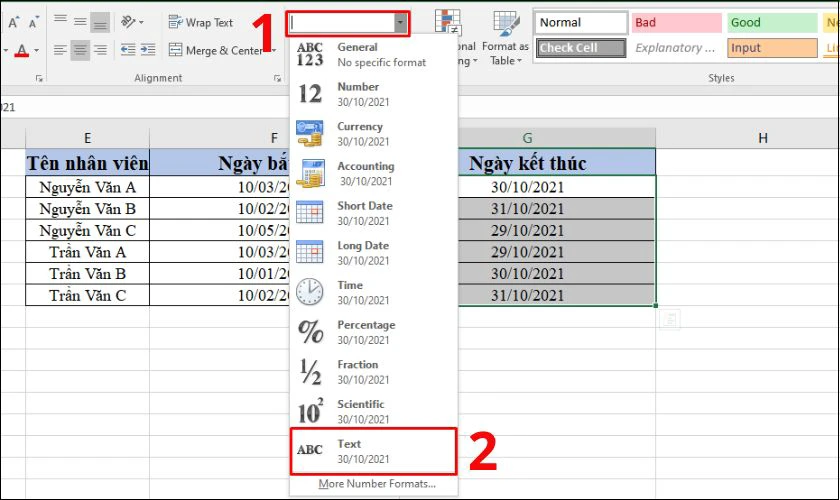Select cell Trần Văn C
This screenshot has width=840, height=500.
tap(87, 295)
